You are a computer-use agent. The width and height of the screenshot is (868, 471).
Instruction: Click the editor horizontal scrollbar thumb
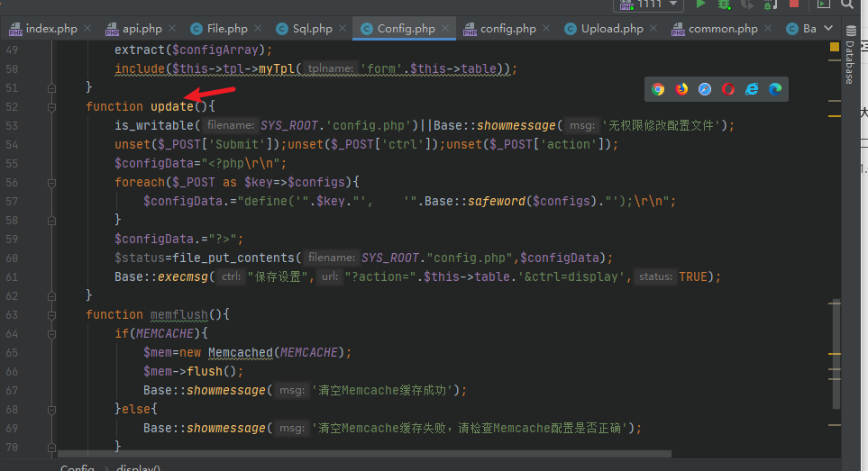[364, 454]
